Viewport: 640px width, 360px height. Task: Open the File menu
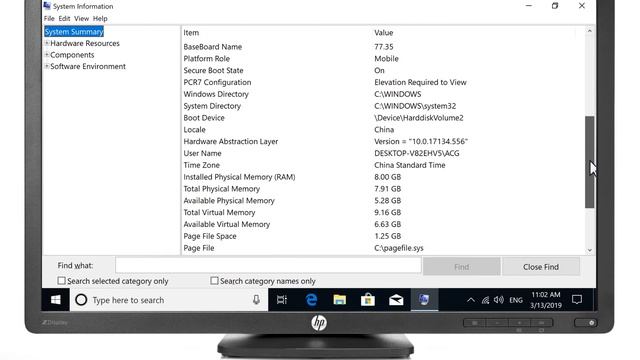[49, 18]
